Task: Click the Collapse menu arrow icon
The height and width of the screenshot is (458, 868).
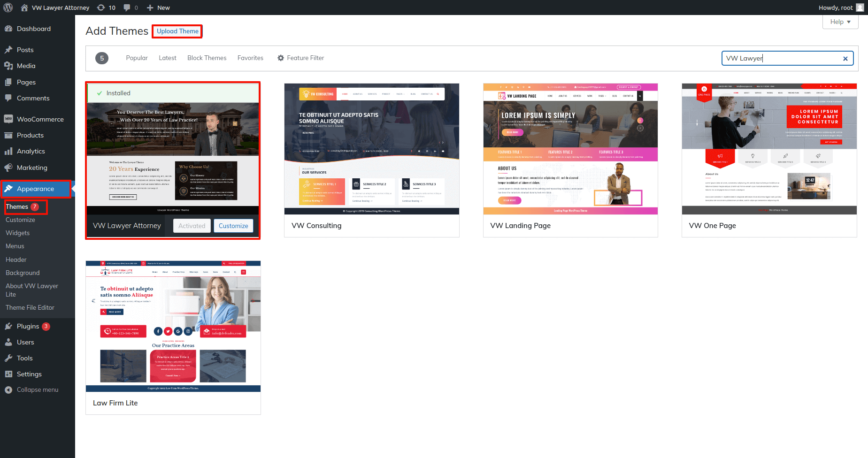Action: (8, 390)
